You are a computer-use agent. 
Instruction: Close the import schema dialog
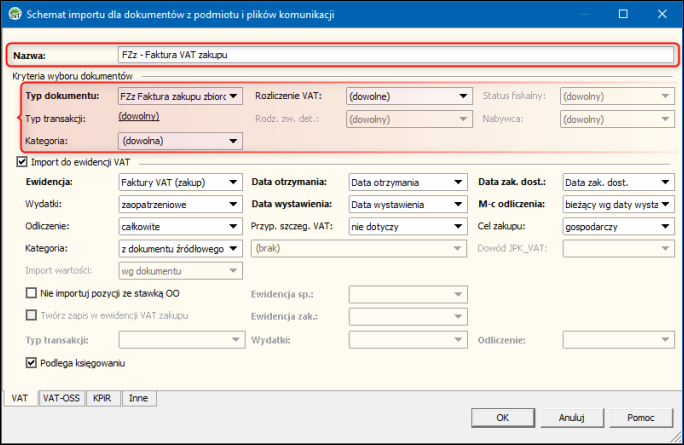[660, 15]
